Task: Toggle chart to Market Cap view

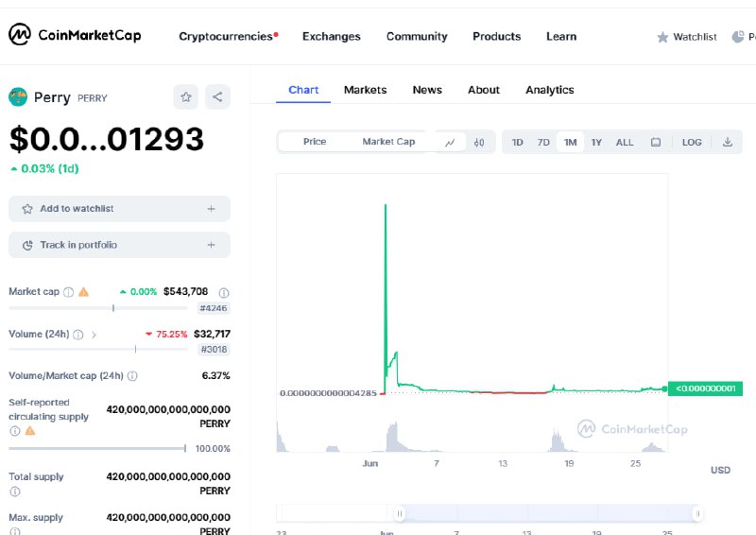Action: [388, 142]
